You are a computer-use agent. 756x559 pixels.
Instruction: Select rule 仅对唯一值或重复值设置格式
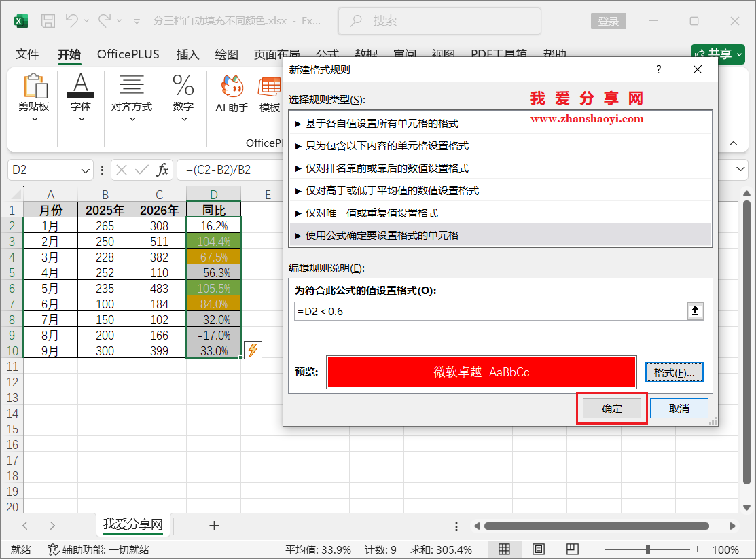pos(501,213)
